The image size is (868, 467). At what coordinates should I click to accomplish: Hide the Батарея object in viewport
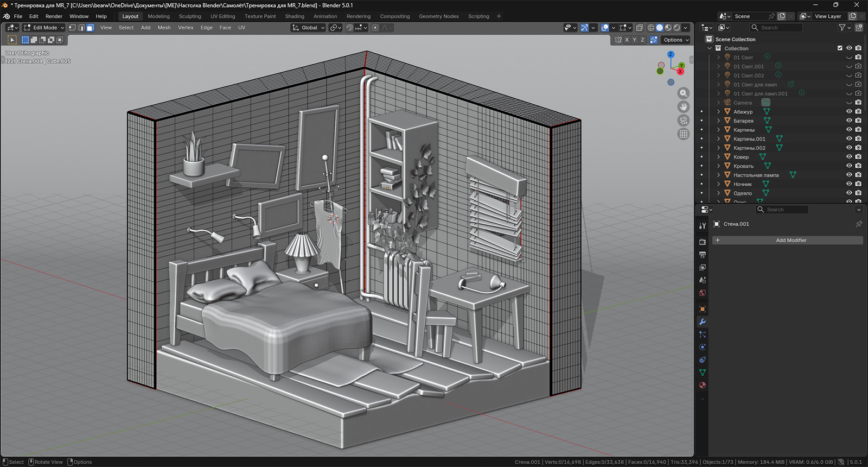pyautogui.click(x=849, y=121)
